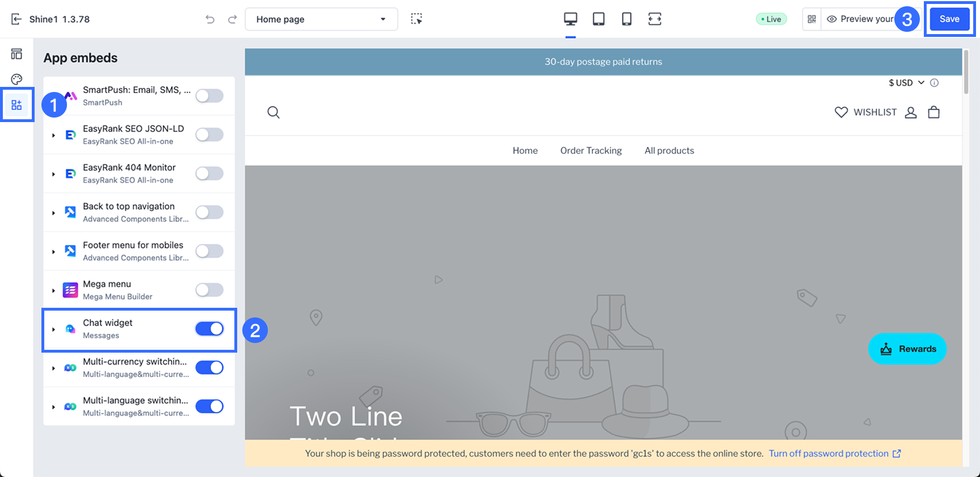The image size is (980, 477).
Task: Open the account user icon
Action: click(x=911, y=112)
